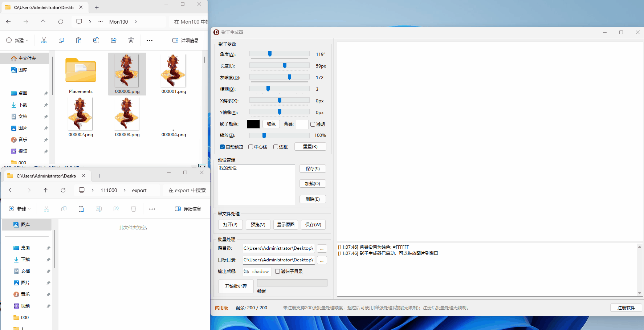Image resolution: width=644 pixels, height=330 pixels.
Task: Open the See more (...) toolbar icon
Action: (150, 40)
